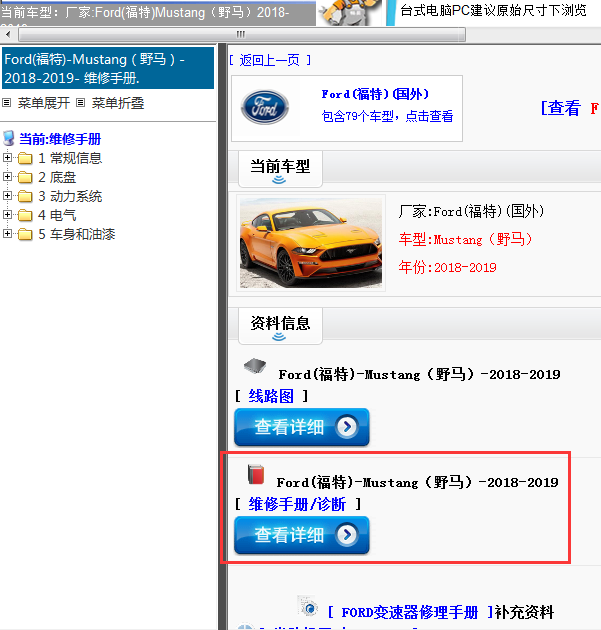Click the icon beside FORD变速器修理手册
Screen dimensions: 601x630
308,607
